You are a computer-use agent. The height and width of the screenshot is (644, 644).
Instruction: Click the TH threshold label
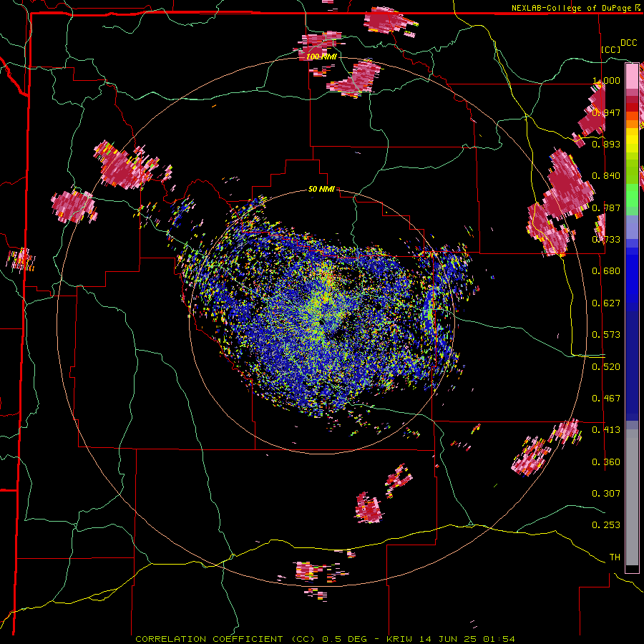tap(615, 557)
